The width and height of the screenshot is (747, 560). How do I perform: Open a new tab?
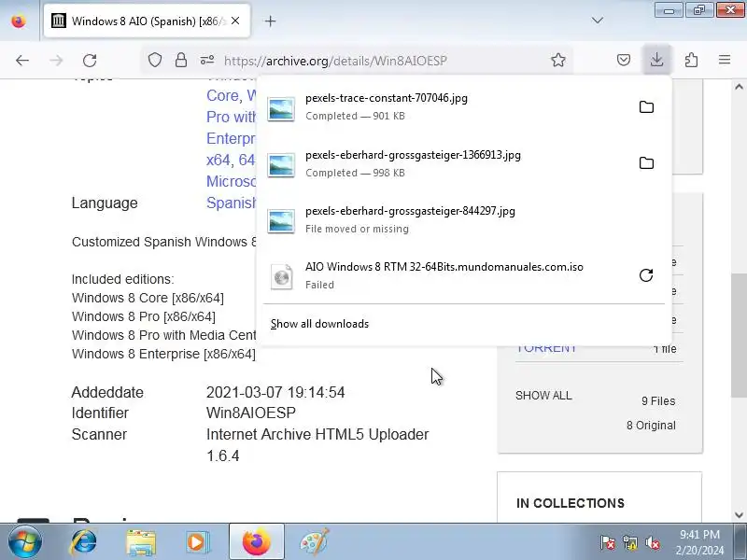click(270, 21)
